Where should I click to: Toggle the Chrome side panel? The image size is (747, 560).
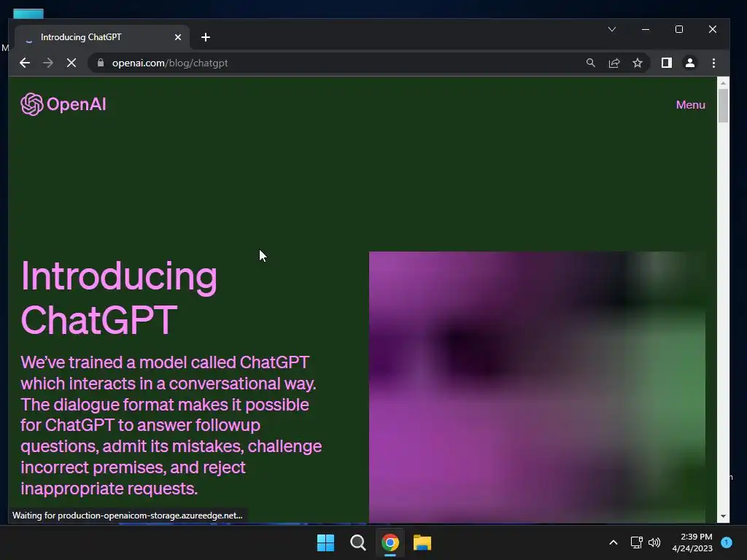[667, 63]
